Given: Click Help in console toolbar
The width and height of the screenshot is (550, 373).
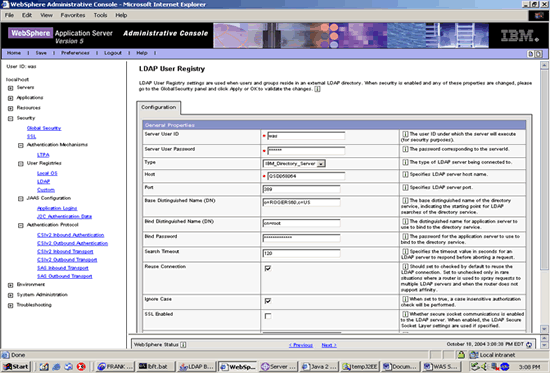Looking at the screenshot, I should [x=142, y=53].
